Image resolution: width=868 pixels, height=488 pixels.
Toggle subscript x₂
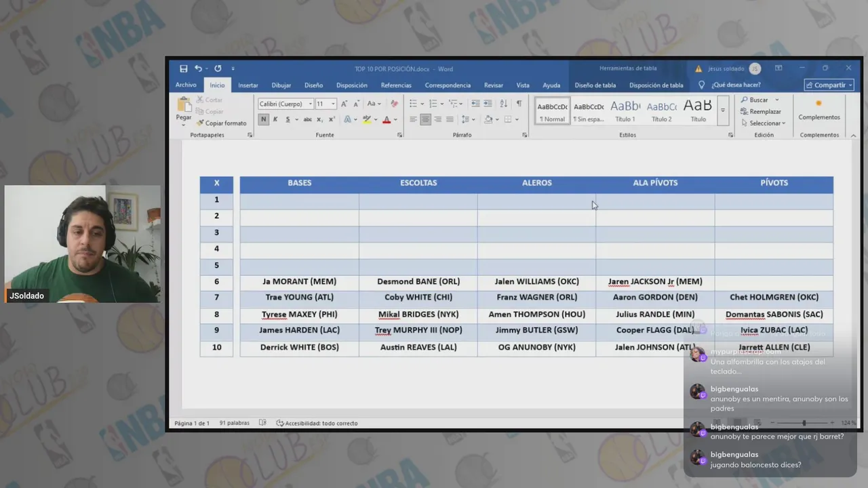pyautogui.click(x=319, y=119)
